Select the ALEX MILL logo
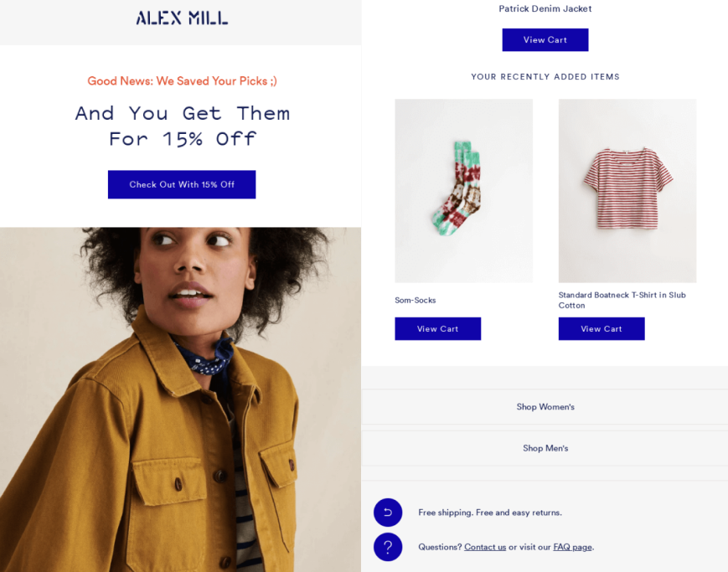Screen dimensions: 728x572 pyautogui.click(x=182, y=17)
